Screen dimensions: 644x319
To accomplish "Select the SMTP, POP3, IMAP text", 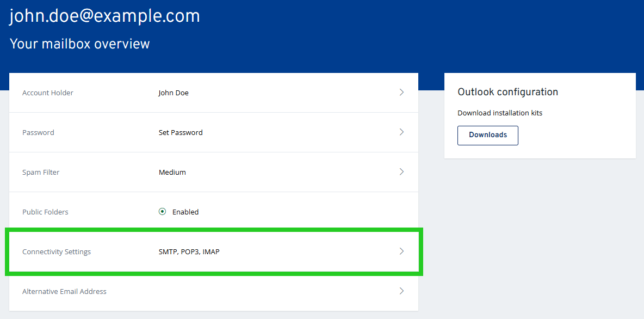I will point(188,251).
